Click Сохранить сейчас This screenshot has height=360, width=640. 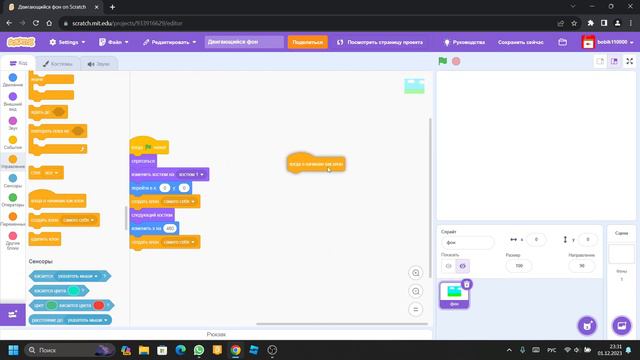click(x=520, y=42)
